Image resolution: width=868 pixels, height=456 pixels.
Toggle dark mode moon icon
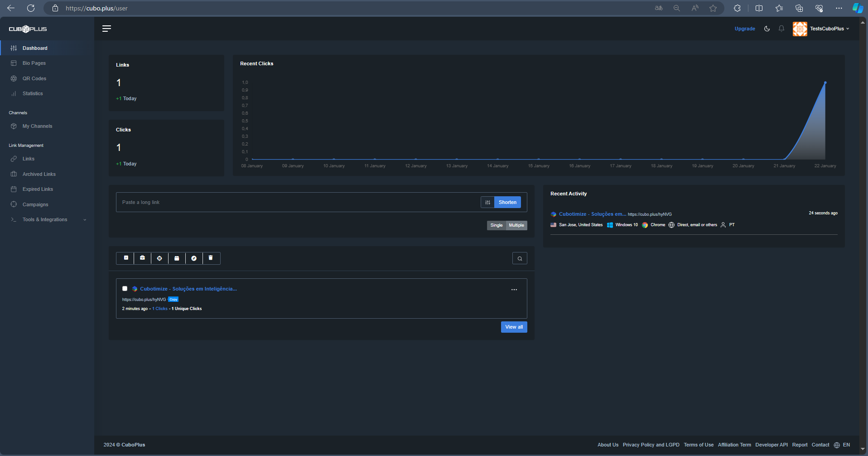coord(767,29)
